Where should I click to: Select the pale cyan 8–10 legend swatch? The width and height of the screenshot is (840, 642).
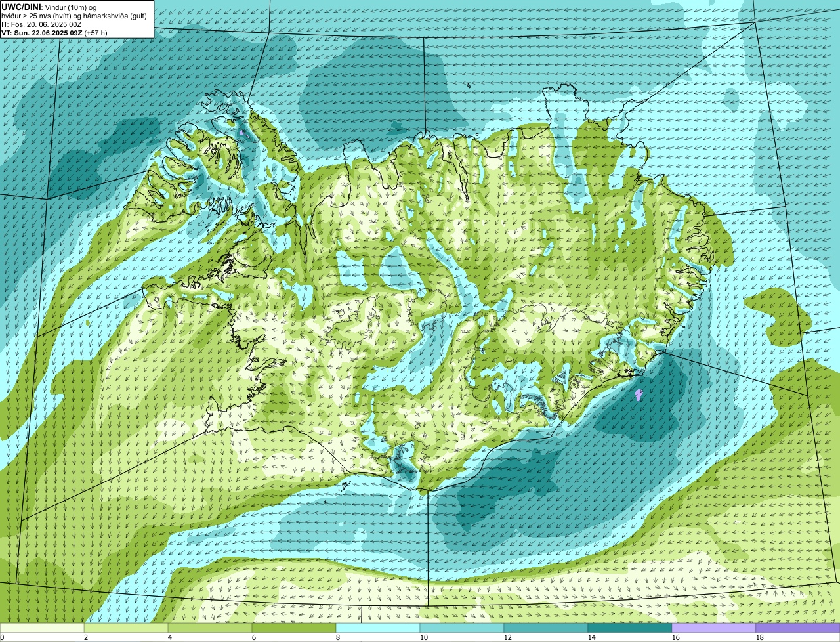(x=378, y=628)
